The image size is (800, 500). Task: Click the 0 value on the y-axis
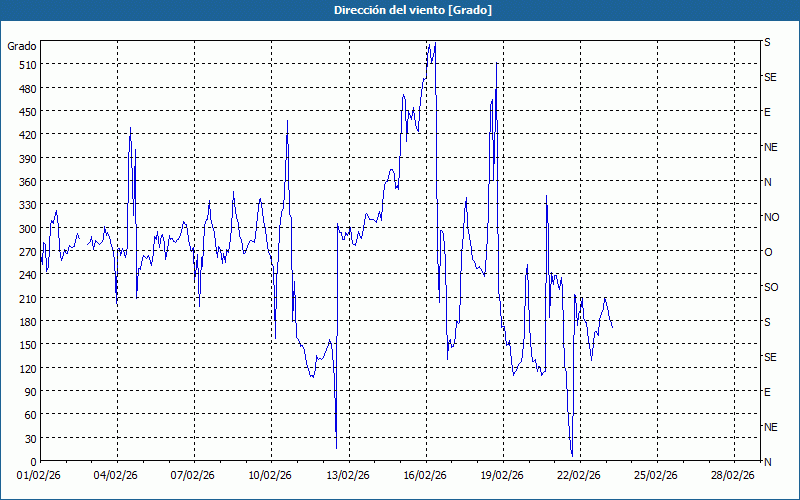pos(33,462)
